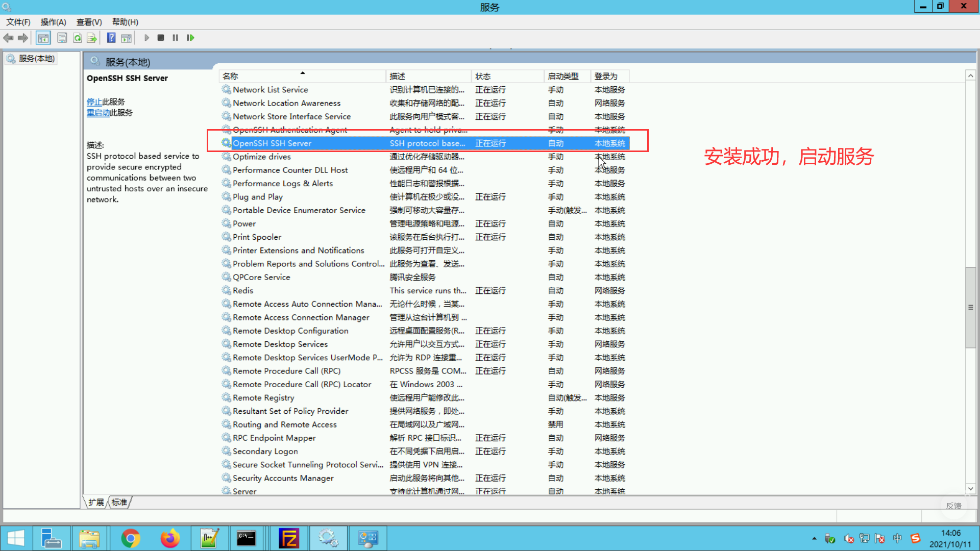This screenshot has width=980, height=551.
Task: Click the Pause Service toolbar icon
Action: (x=176, y=38)
